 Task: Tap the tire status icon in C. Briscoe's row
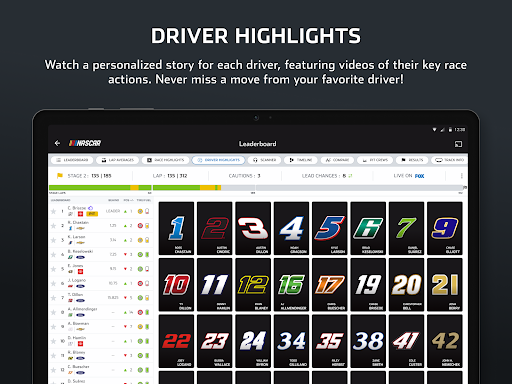(140, 211)
